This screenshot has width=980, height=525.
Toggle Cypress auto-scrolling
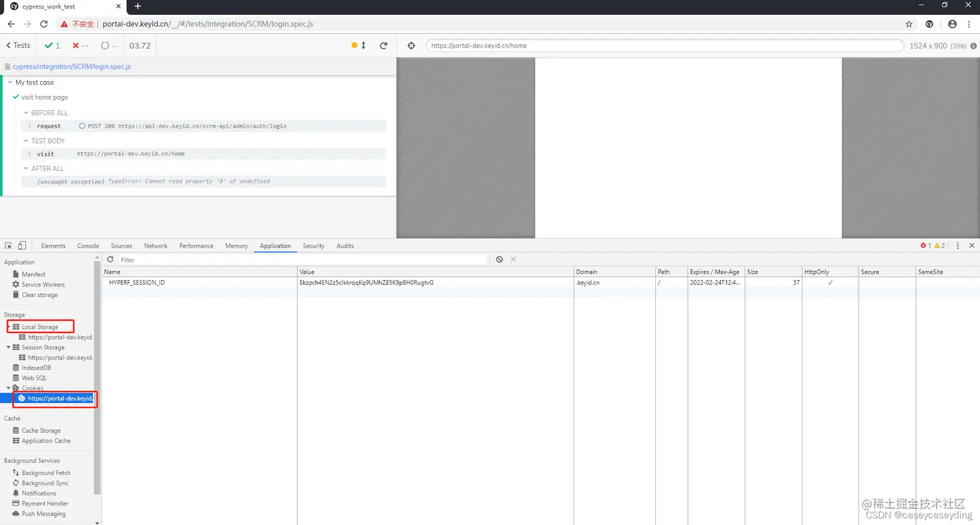(358, 45)
